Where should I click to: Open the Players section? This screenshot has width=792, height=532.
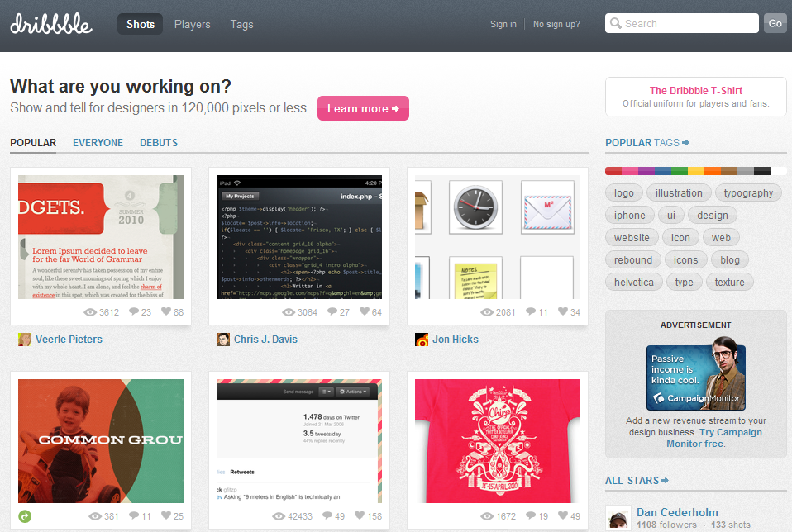192,24
